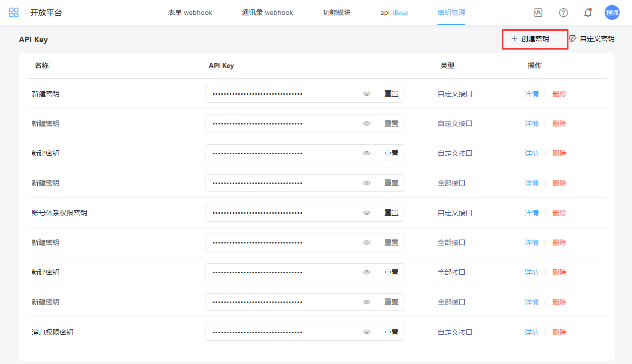Click the API key field of 消息权限密钥
The height and width of the screenshot is (364, 632).
point(283,332)
